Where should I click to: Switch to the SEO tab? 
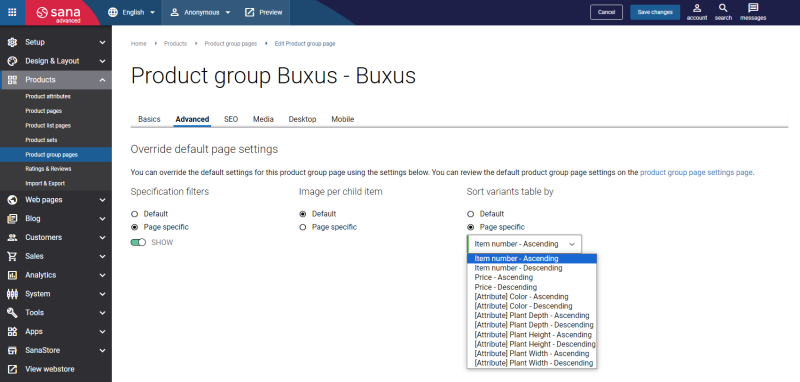(x=231, y=119)
